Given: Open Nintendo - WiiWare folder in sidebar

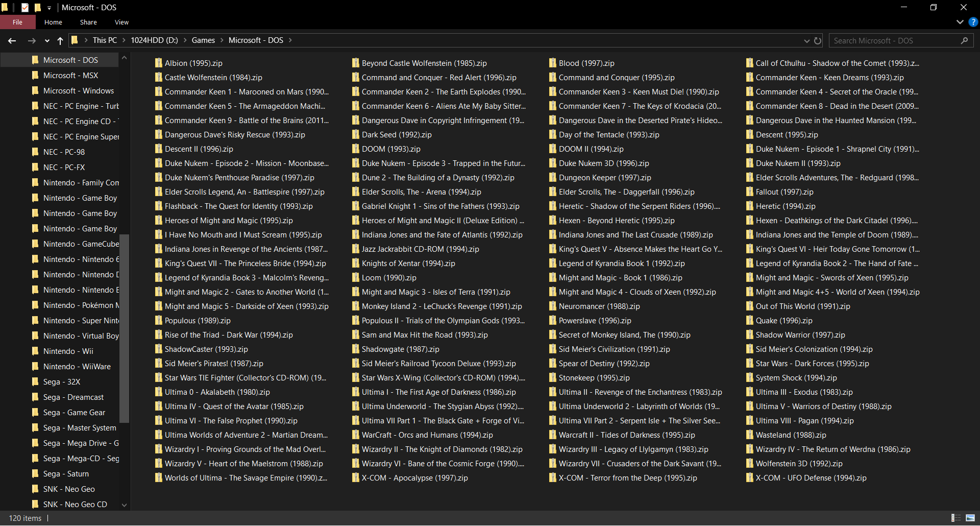Looking at the screenshot, I should coord(77,367).
